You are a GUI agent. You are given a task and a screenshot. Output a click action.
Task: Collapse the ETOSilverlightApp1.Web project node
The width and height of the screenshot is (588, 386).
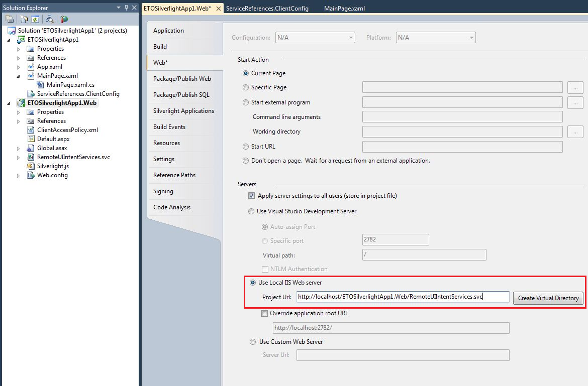[x=9, y=103]
